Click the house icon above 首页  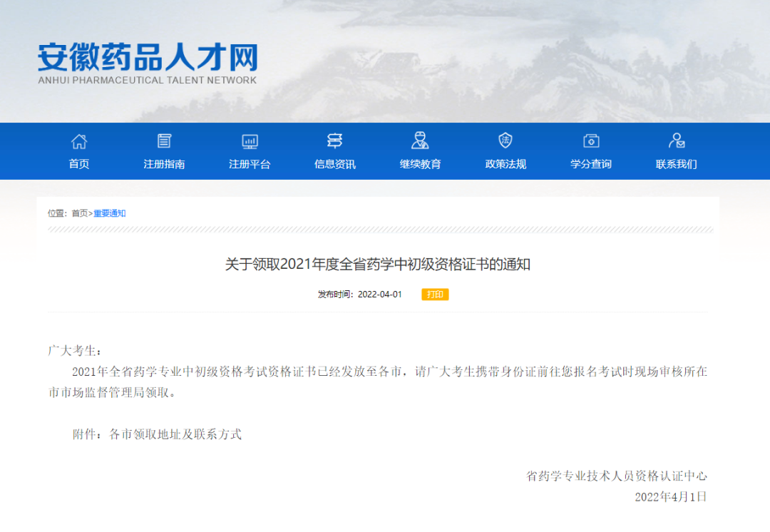(x=79, y=141)
